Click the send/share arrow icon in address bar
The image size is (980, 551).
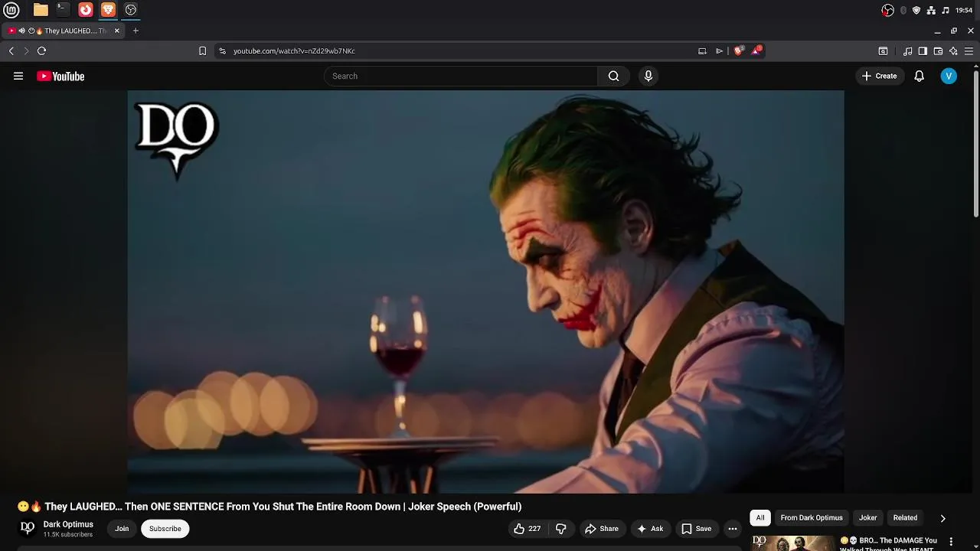[x=719, y=51]
